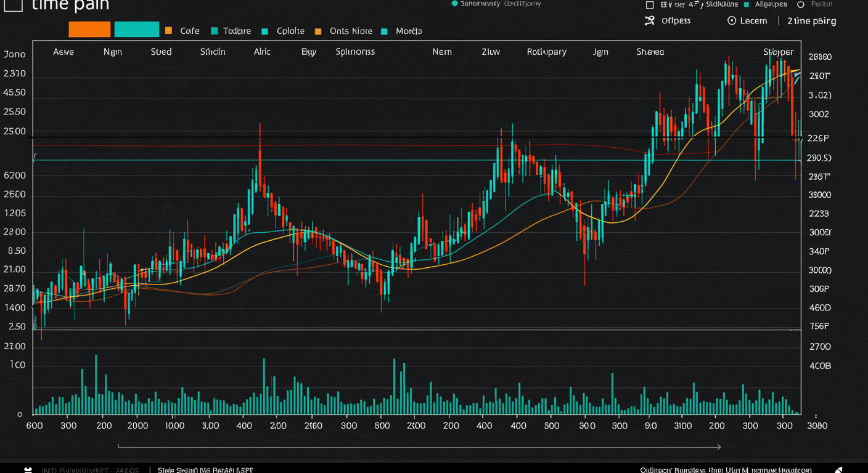Click the 'Shenea' header label
This screenshot has height=473, width=868.
pos(650,52)
